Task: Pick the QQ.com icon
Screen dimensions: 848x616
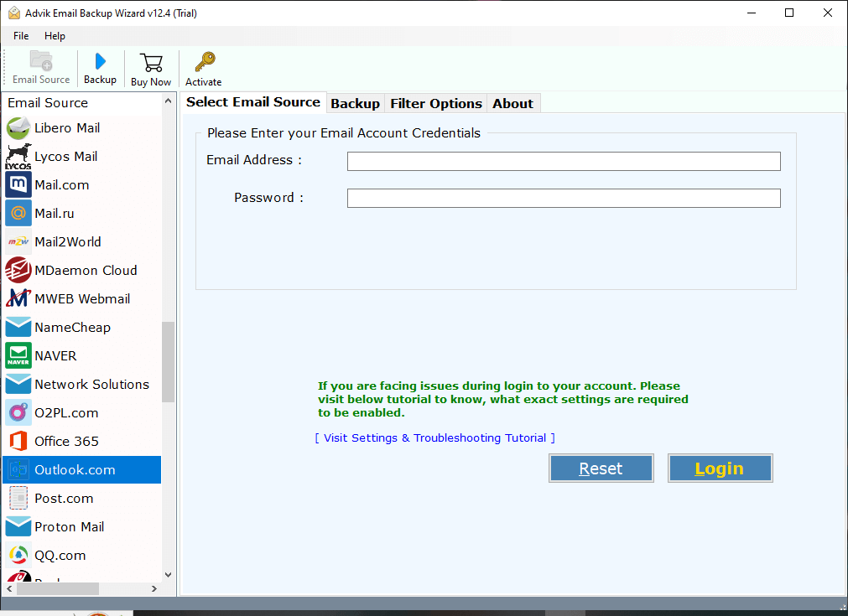Action: coord(18,555)
